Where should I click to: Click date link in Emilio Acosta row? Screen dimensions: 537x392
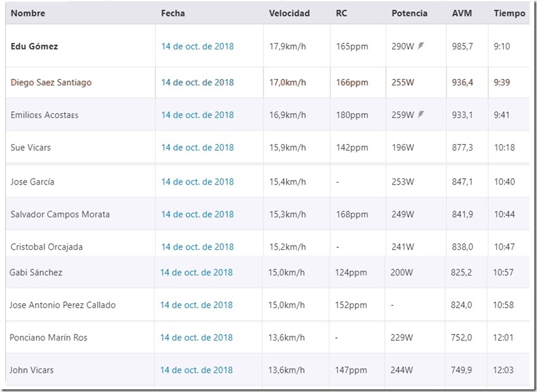pyautogui.click(x=198, y=115)
